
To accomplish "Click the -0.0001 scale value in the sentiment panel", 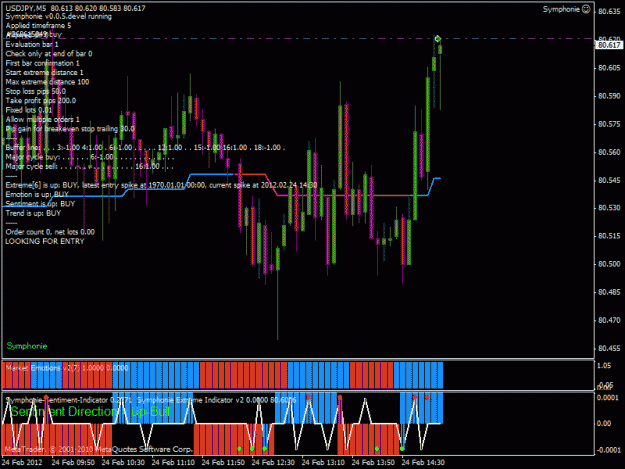I will pyautogui.click(x=609, y=450).
